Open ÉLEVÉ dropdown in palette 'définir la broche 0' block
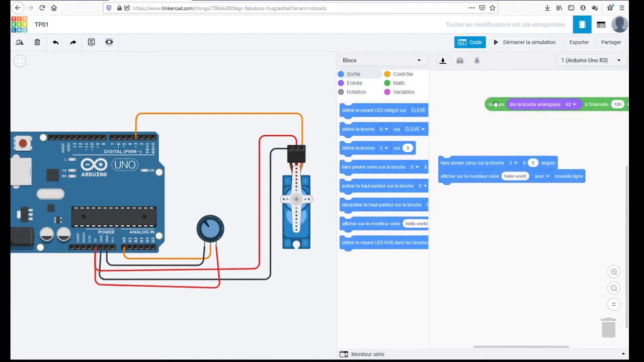 [x=415, y=129]
